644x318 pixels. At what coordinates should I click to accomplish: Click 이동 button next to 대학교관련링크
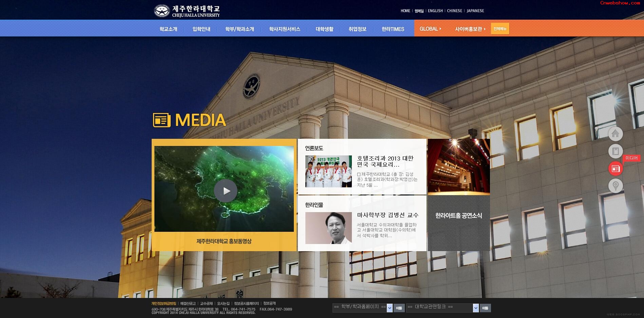click(x=485, y=308)
